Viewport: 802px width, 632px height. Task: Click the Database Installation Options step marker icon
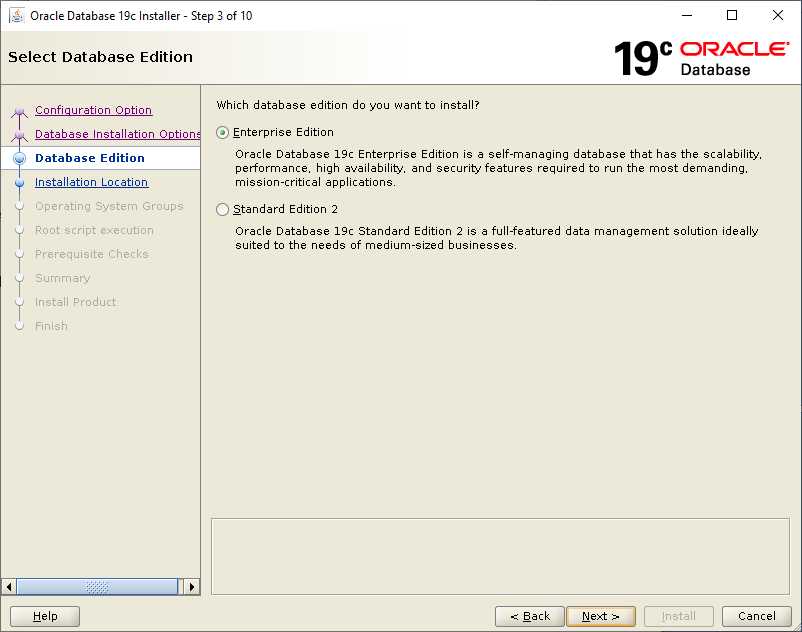[19, 135]
